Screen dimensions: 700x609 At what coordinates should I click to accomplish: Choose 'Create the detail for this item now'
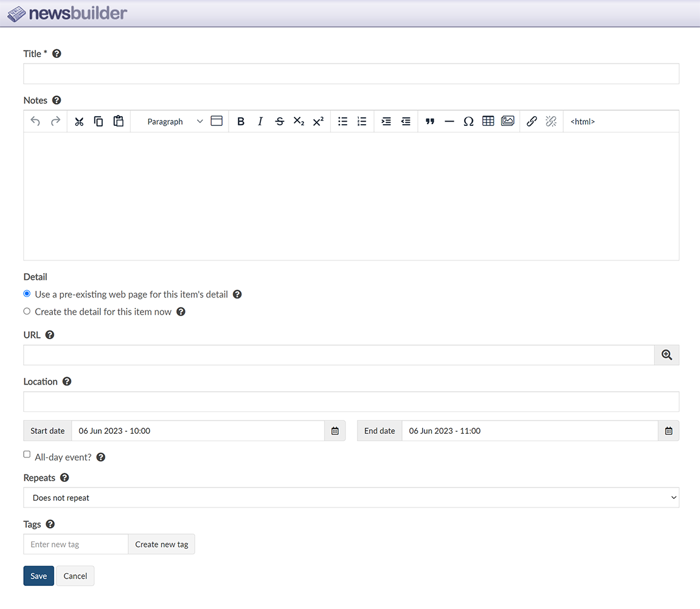(x=27, y=311)
